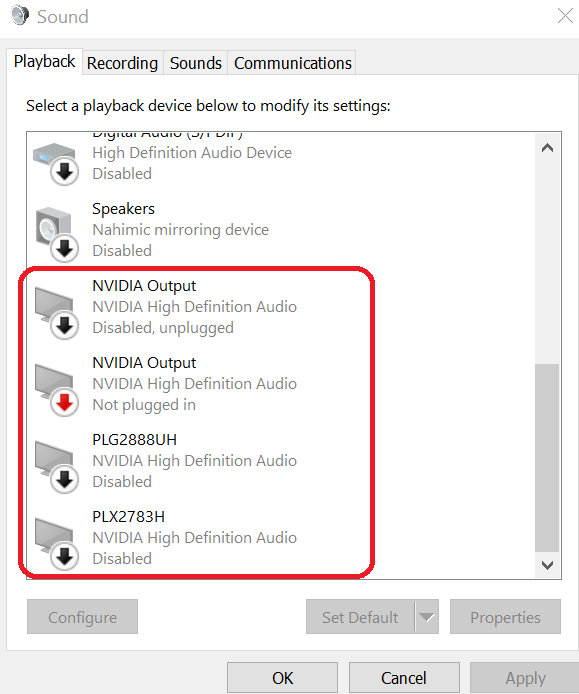Viewport: 579px width, 694px height.
Task: Select the 'PLX2783H' device name
Action: [128, 517]
